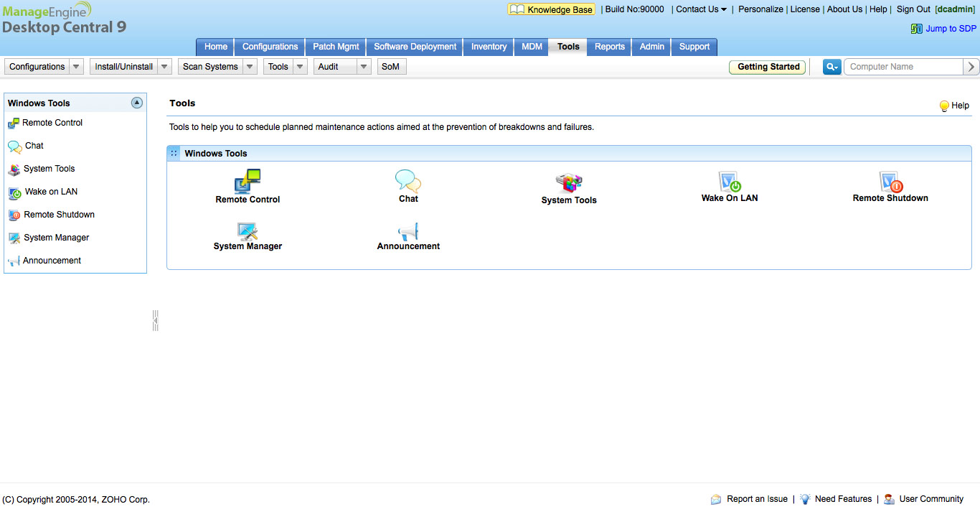This screenshot has height=527, width=980.
Task: Click the Remote Shutdown icon in the sidebar
Action: click(x=14, y=215)
